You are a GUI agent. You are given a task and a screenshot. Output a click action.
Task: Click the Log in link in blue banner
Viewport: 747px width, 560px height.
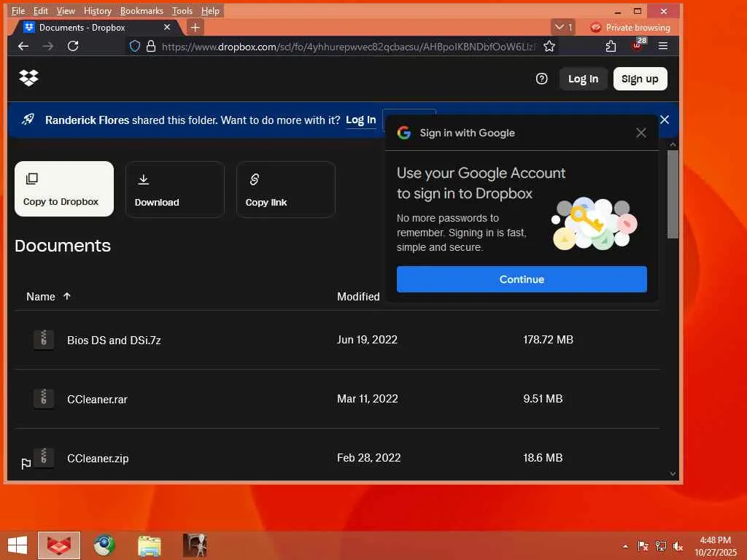pyautogui.click(x=360, y=120)
